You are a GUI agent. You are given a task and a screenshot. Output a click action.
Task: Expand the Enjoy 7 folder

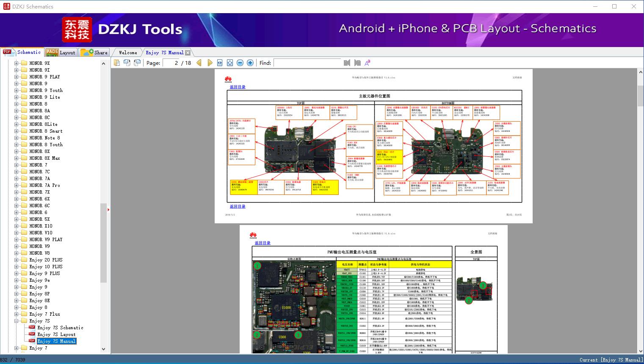(x=17, y=348)
